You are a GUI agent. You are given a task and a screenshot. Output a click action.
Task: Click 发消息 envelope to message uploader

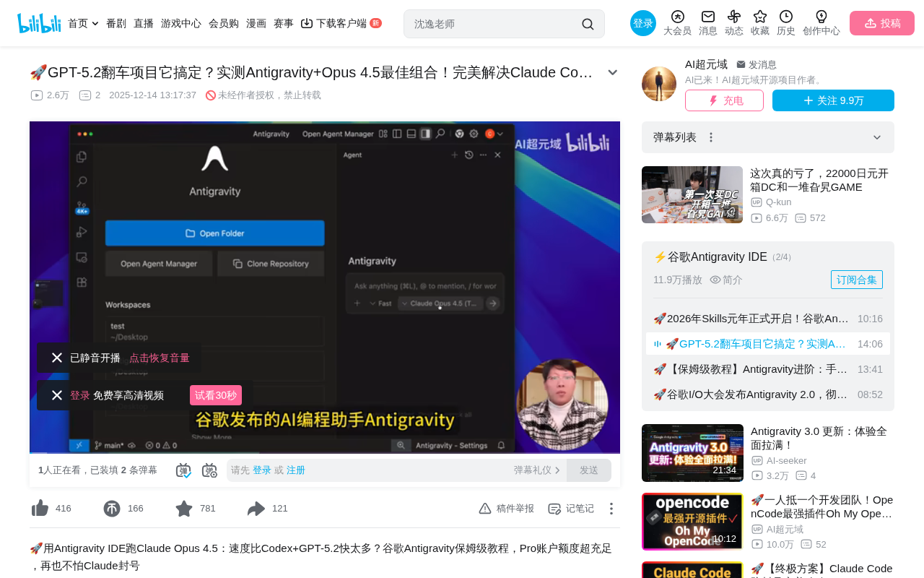[757, 64]
